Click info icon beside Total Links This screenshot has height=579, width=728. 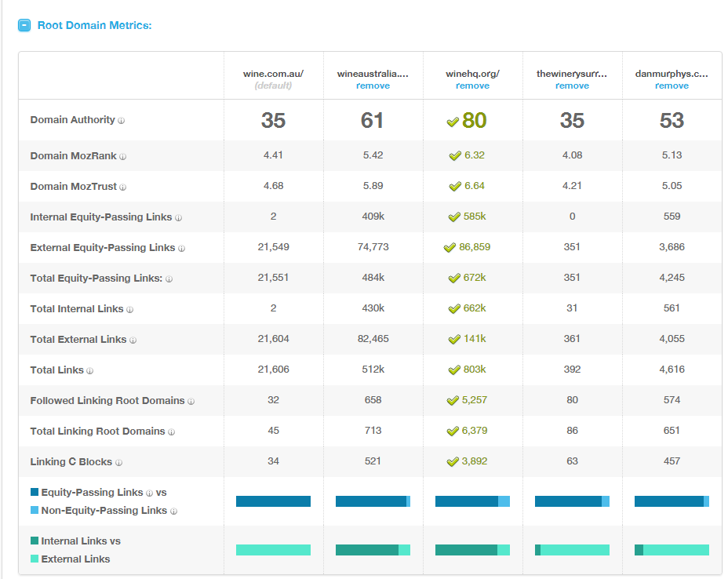[89, 371]
